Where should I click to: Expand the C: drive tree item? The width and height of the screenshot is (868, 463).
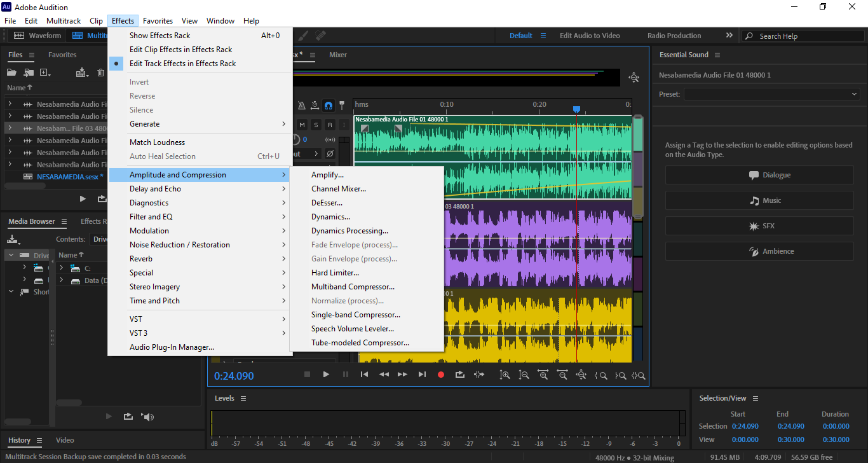tap(62, 268)
